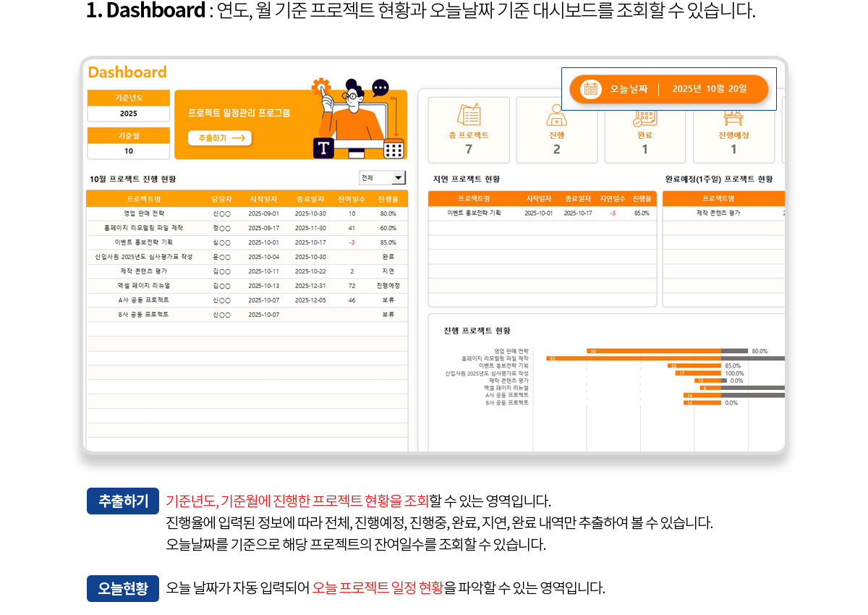
Task: Select the 홈페이지 리모델링 파일 제작 row
Action: pyautogui.click(x=247, y=228)
